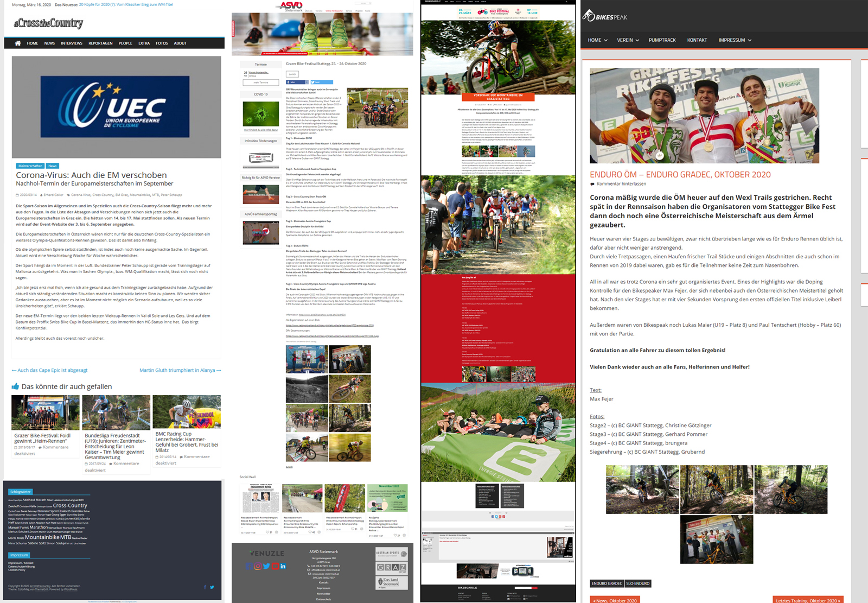This screenshot has width=868, height=603.
Task: Open the 'Grazer Bike-Festival' related article thumbnail
Action: click(46, 412)
